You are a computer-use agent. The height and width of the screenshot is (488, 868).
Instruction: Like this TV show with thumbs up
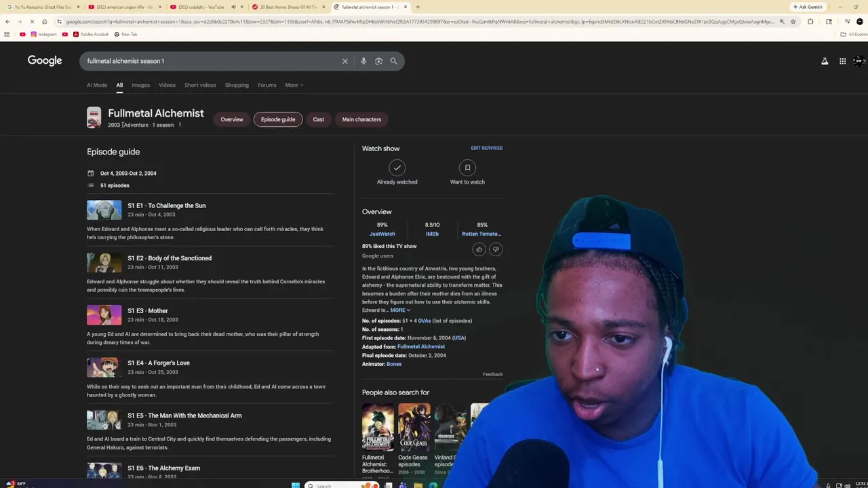[479, 249]
